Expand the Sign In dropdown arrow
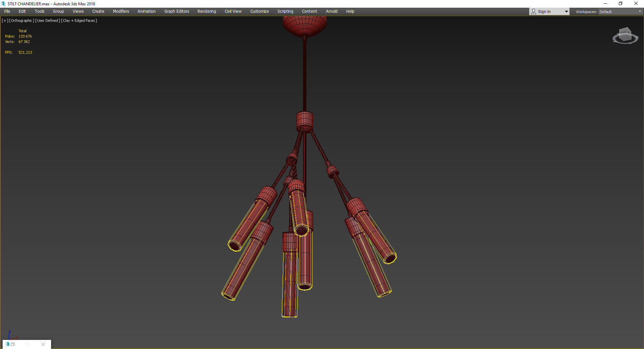 pyautogui.click(x=566, y=12)
